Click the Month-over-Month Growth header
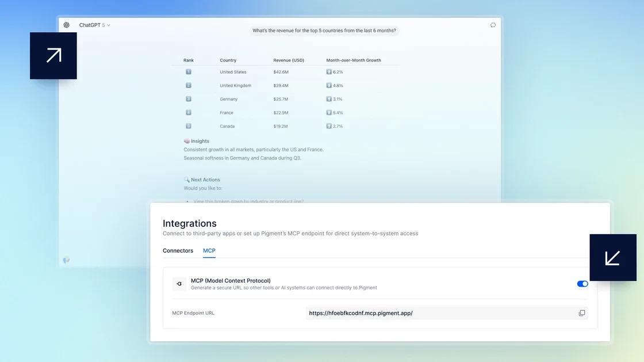This screenshot has width=644, height=362. (354, 60)
